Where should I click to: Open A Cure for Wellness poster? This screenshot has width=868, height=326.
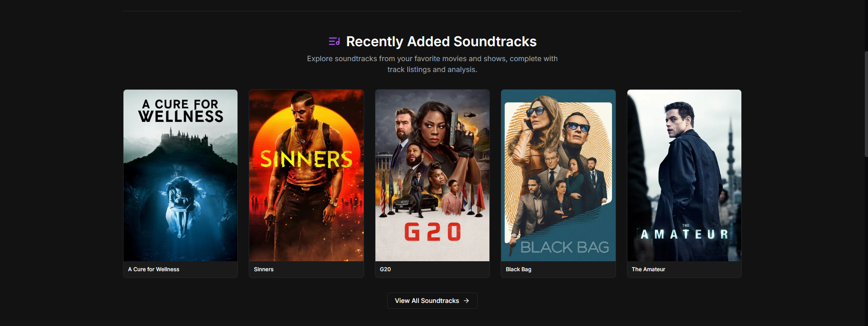pyautogui.click(x=180, y=175)
